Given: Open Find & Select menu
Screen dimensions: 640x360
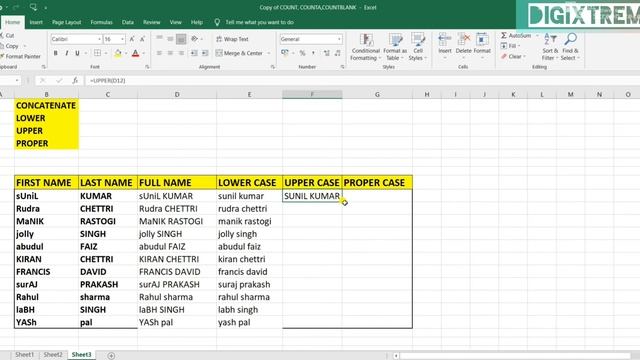Looking at the screenshot, I should pyautogui.click(x=570, y=47).
